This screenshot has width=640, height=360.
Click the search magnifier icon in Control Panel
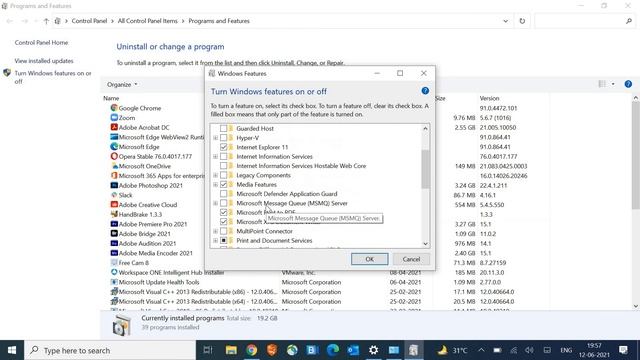629,21
